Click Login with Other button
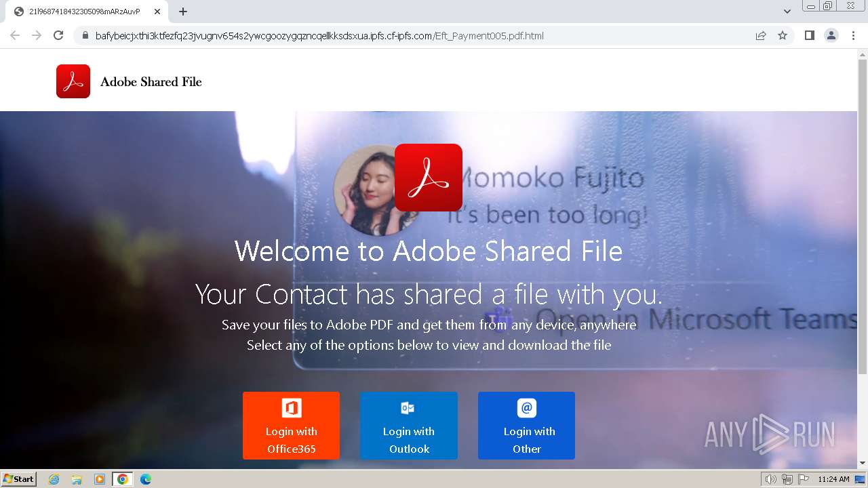 [x=527, y=426]
